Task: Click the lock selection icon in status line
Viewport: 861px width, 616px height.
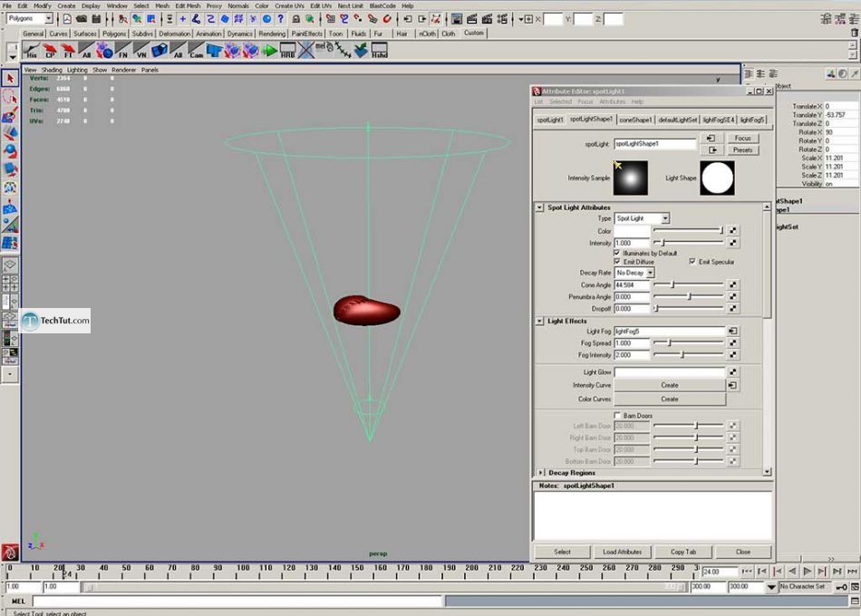Action: [x=296, y=19]
